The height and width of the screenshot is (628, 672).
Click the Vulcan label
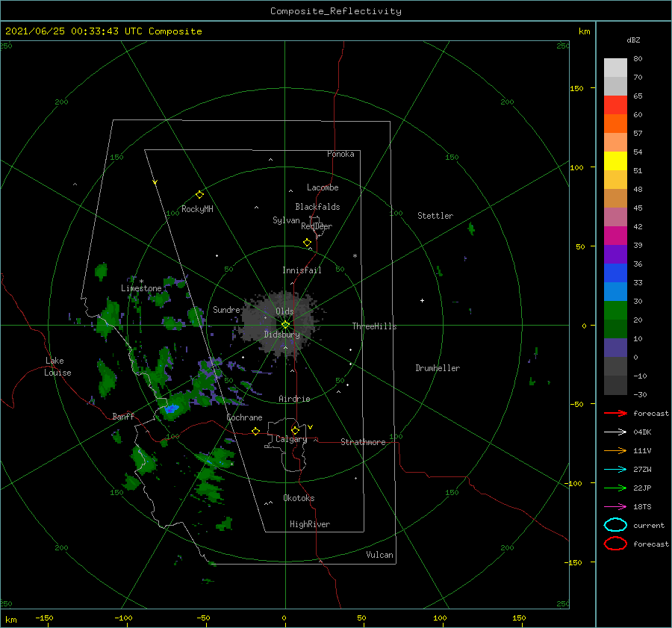[380, 555]
